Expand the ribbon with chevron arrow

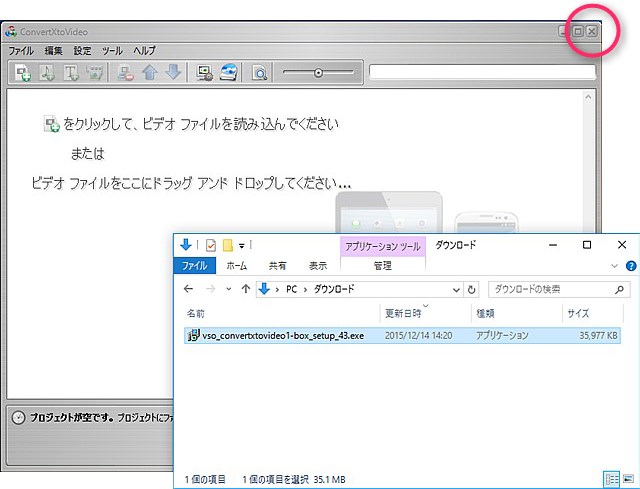tap(614, 266)
